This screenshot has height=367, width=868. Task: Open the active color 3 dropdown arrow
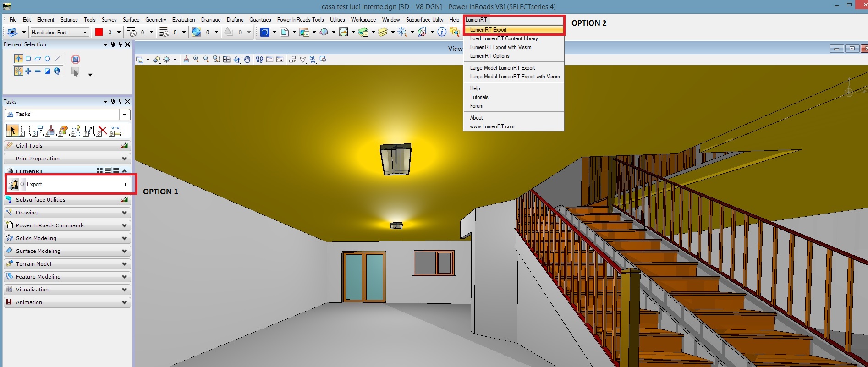(x=119, y=32)
